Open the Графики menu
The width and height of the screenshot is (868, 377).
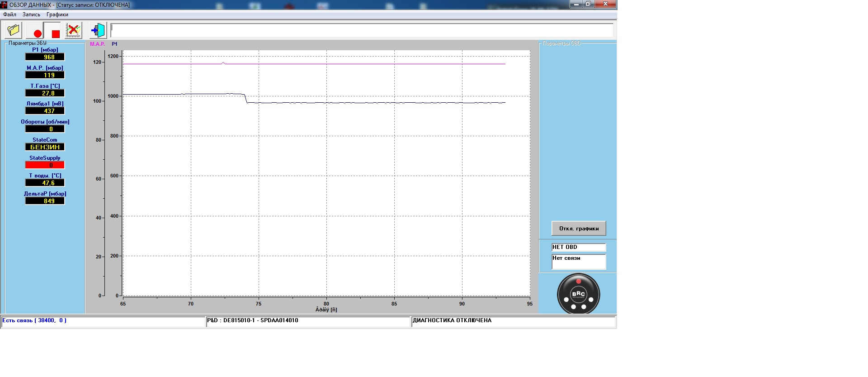[x=57, y=14]
